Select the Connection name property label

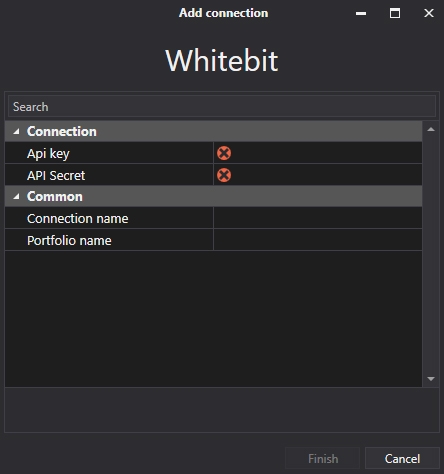(x=78, y=219)
